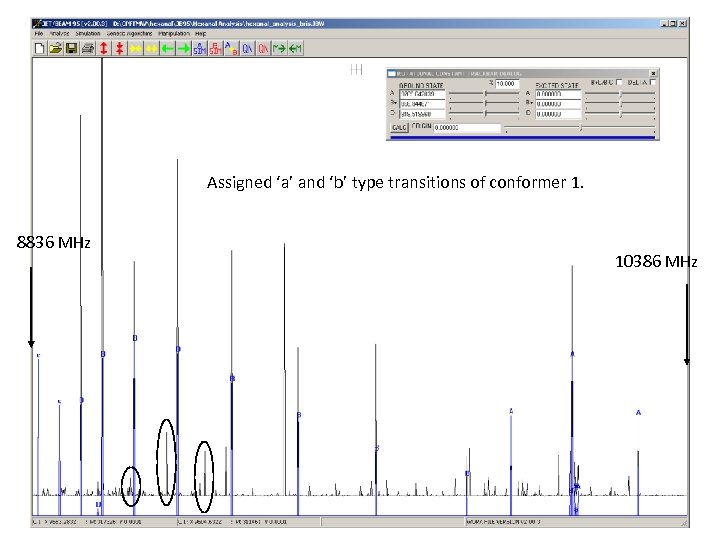Viewport: 720px width, 540px height.
Task: Click the ground state B value field
Action: (422, 104)
